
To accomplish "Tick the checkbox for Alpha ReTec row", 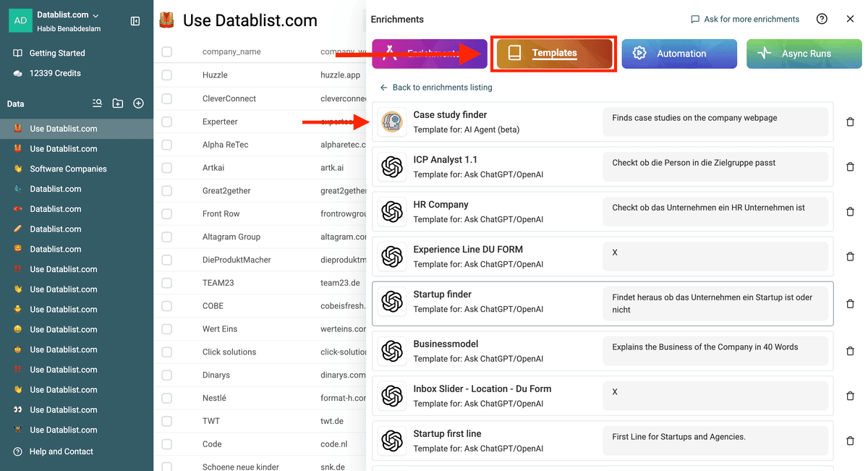I will (x=167, y=145).
